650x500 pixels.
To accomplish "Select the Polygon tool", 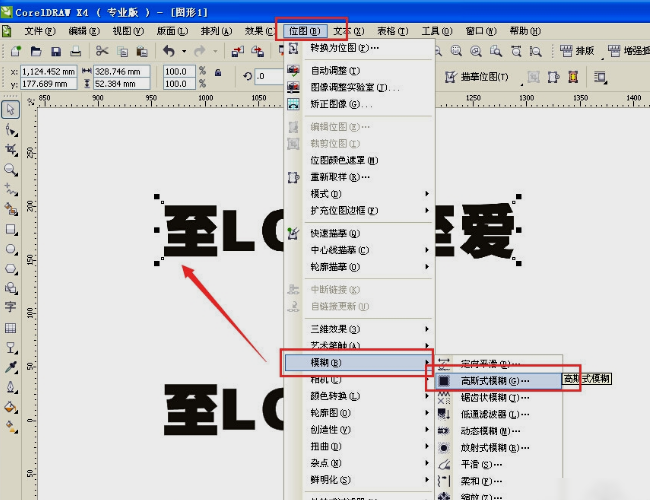I will tap(11, 269).
